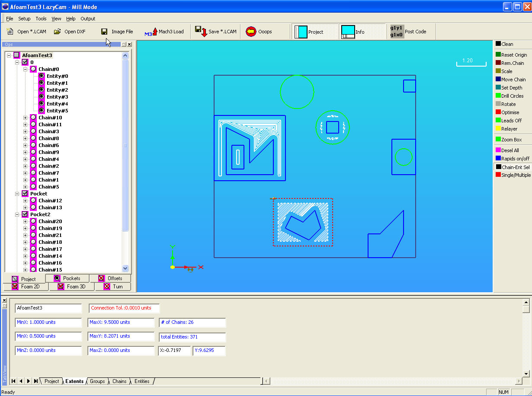This screenshot has width=532, height=396.
Task: Click the Project view icon
Action: coord(301,32)
